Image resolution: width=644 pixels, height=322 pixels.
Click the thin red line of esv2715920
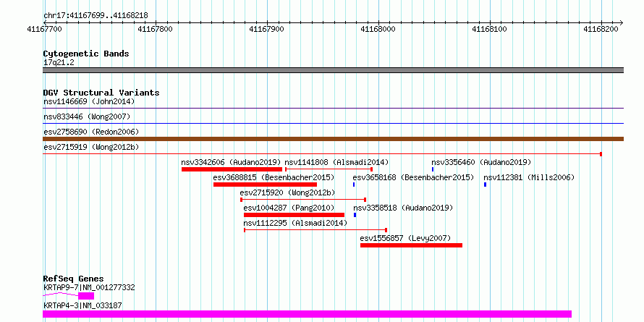(x=303, y=200)
